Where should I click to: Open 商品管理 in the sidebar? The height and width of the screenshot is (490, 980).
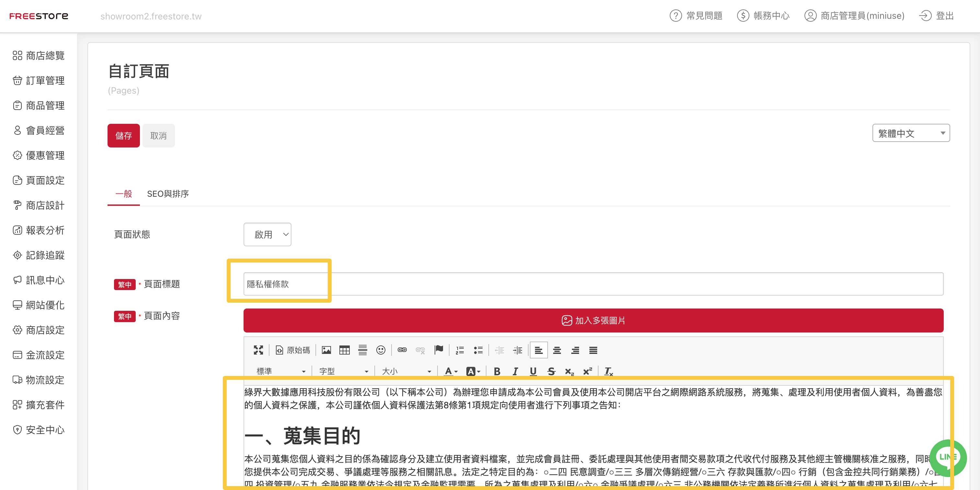click(45, 105)
